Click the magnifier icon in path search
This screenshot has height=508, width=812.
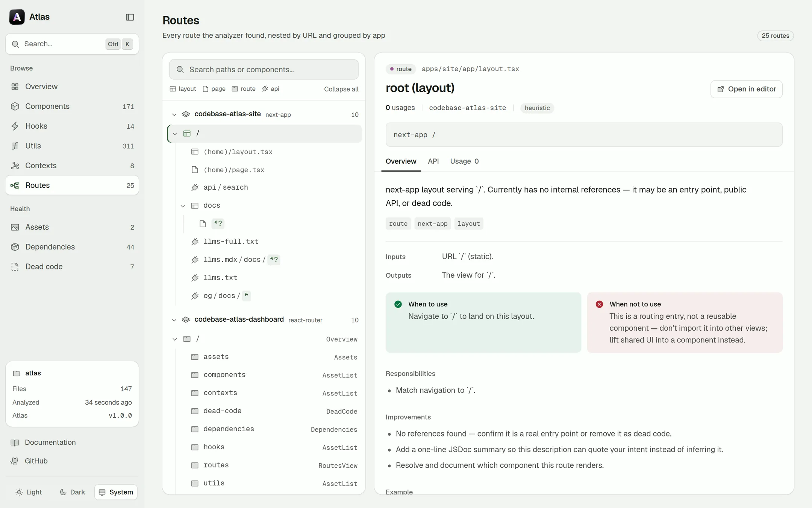180,70
